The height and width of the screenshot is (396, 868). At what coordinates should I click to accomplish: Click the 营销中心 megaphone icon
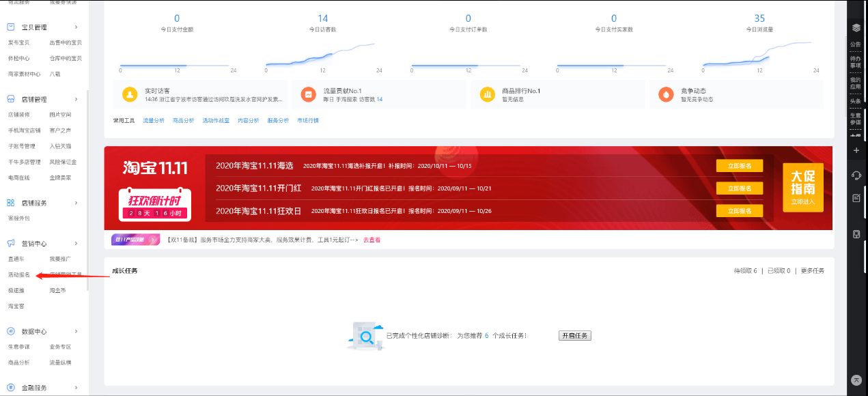click(x=11, y=244)
